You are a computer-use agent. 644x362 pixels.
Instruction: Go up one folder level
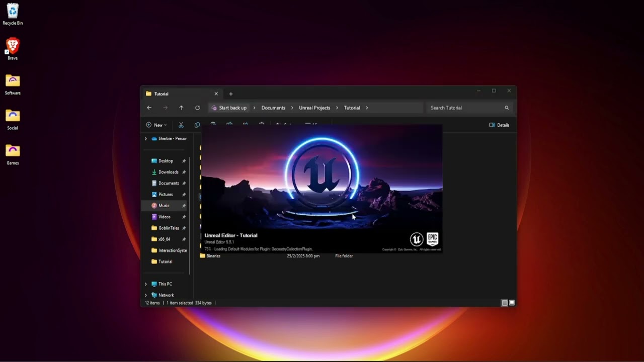pyautogui.click(x=181, y=108)
